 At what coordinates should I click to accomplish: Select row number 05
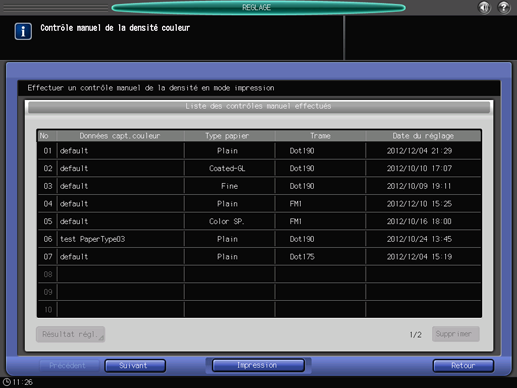pos(259,221)
